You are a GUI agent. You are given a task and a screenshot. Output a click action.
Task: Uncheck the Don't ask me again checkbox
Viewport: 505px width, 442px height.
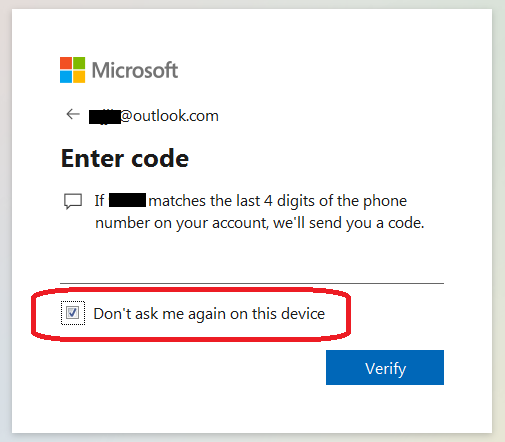[72, 313]
